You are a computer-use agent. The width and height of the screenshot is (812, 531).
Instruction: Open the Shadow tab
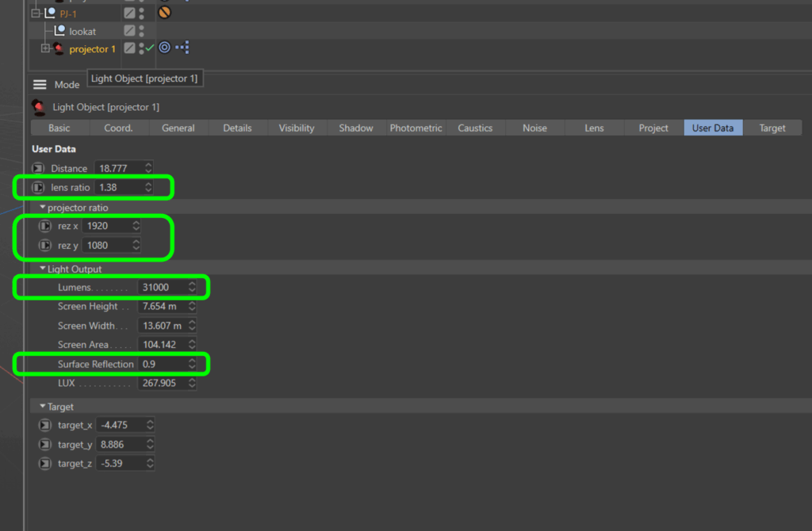[x=356, y=128]
